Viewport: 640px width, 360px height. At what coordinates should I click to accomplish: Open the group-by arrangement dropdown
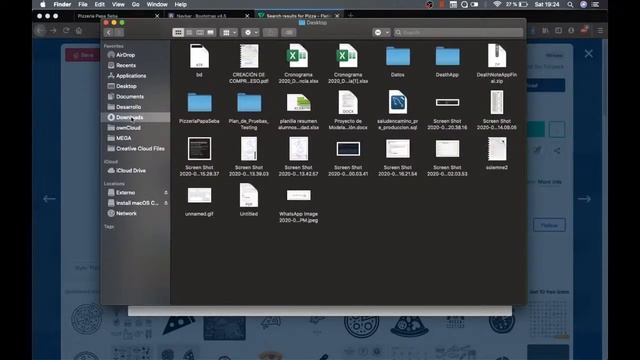pyautogui.click(x=229, y=32)
